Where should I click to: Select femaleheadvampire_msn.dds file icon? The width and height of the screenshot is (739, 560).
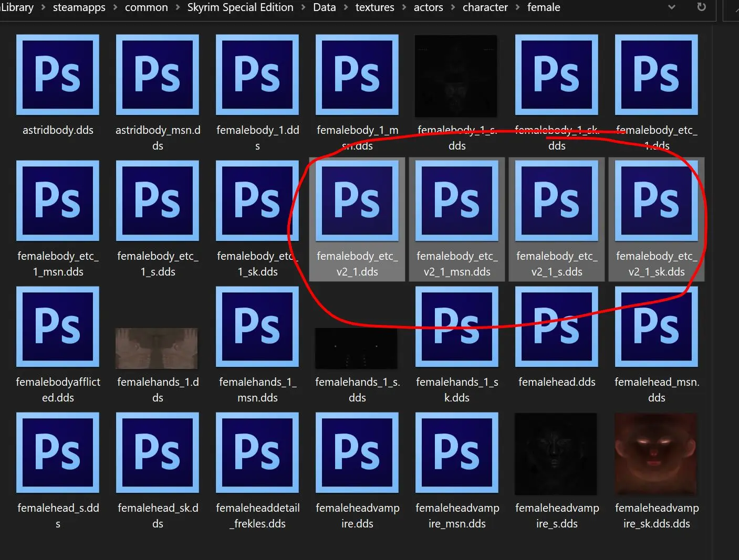click(x=457, y=452)
